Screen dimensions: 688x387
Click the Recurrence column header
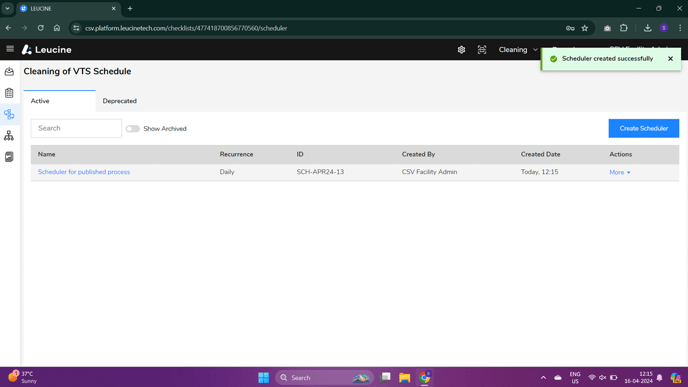point(236,154)
